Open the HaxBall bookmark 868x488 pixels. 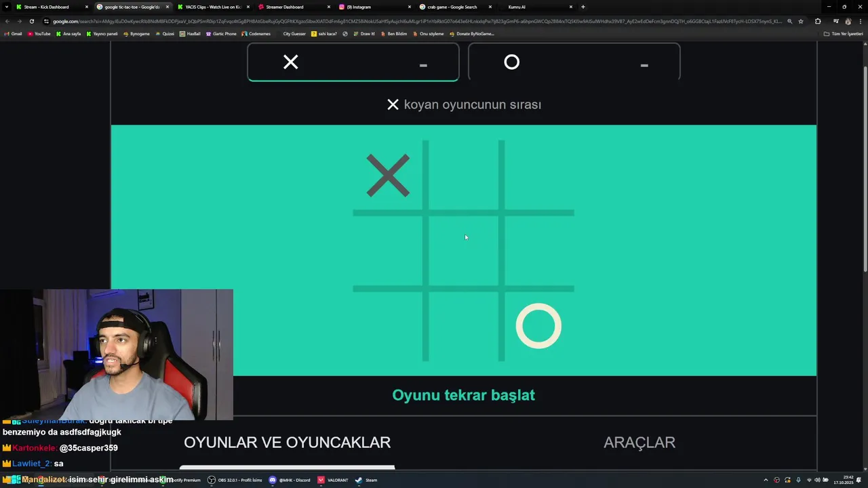click(191, 33)
